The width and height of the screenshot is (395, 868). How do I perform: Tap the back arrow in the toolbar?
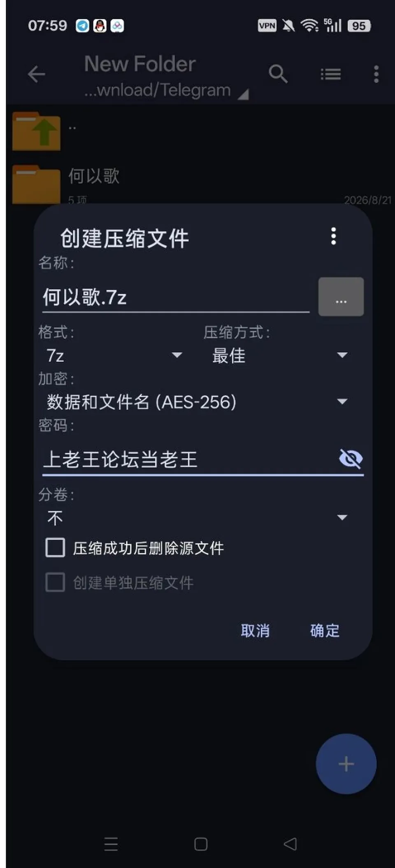point(36,75)
